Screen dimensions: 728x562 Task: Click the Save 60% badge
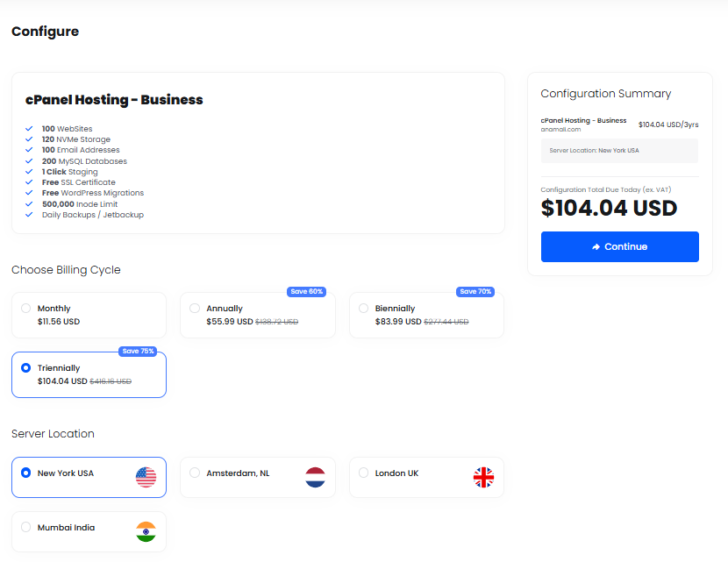[x=306, y=291]
